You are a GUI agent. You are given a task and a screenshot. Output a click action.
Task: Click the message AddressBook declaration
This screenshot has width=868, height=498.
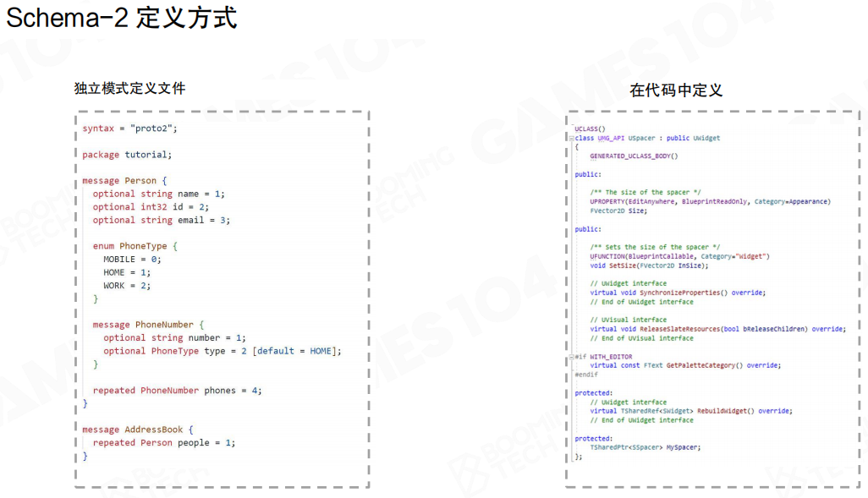pyautogui.click(x=138, y=430)
